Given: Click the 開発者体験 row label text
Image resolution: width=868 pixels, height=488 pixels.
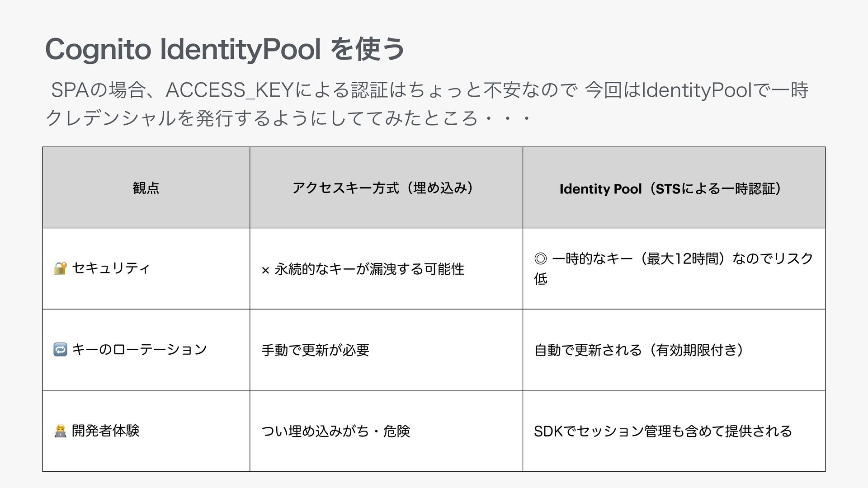Looking at the screenshot, I should 106,431.
